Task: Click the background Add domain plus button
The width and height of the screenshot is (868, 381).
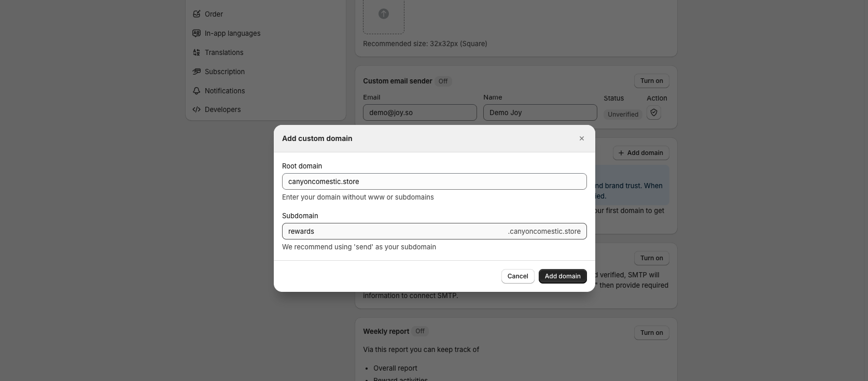Action: tap(640, 153)
